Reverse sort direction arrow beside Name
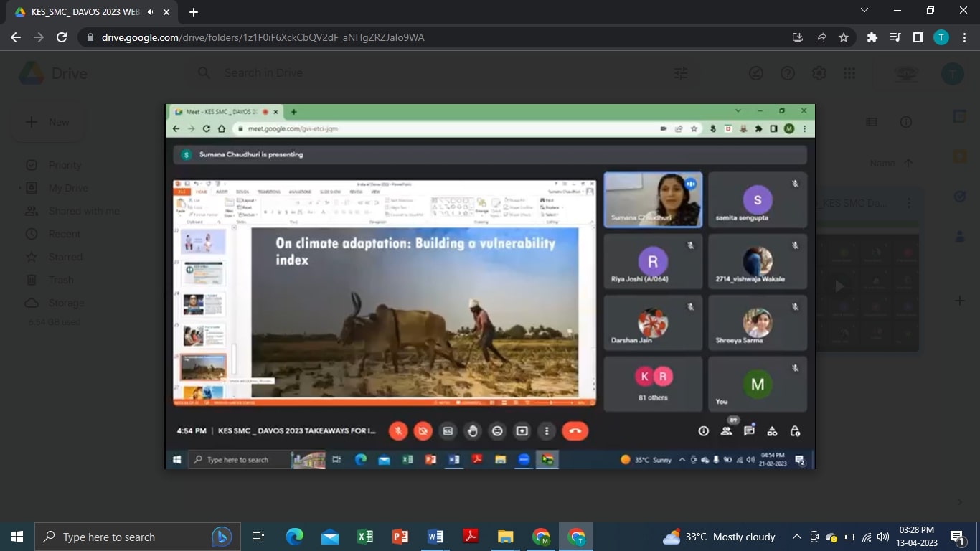Screen dimensions: 980x551 (x=908, y=164)
